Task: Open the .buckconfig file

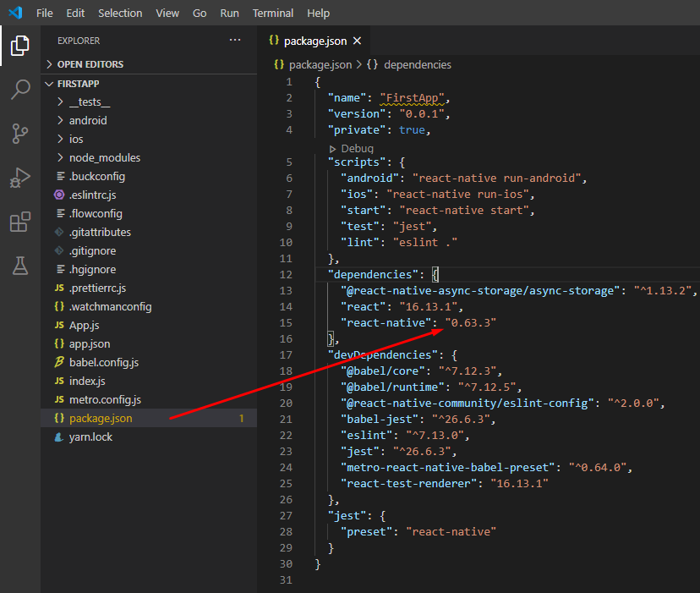Action: pos(149,177)
